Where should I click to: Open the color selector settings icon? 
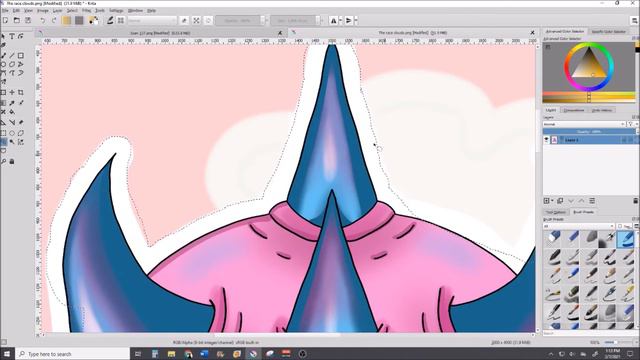tap(548, 47)
